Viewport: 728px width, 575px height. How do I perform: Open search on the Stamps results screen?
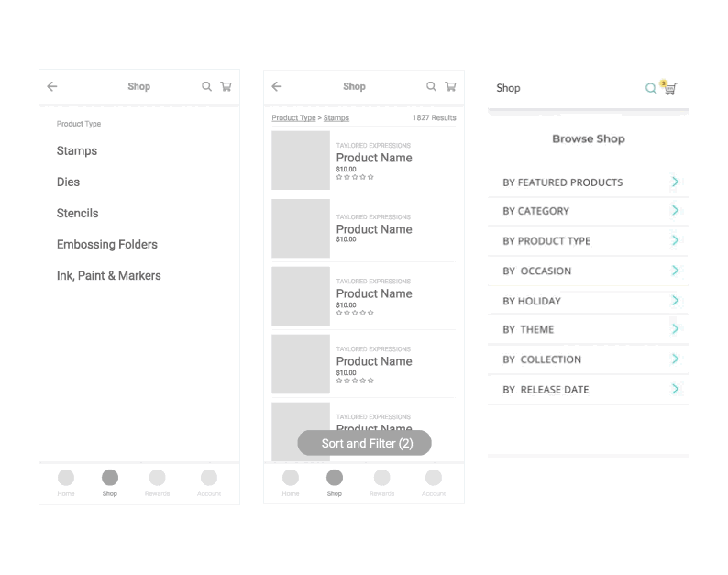click(431, 86)
